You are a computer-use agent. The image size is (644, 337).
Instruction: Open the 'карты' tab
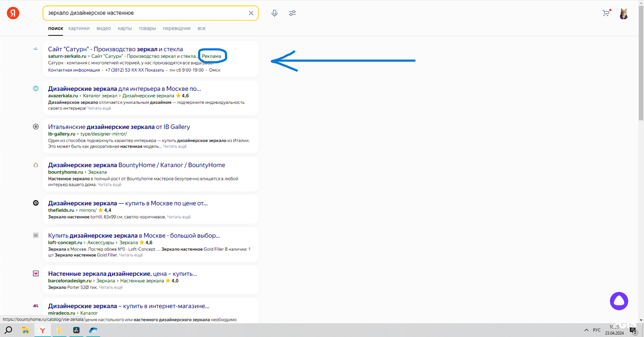125,28
